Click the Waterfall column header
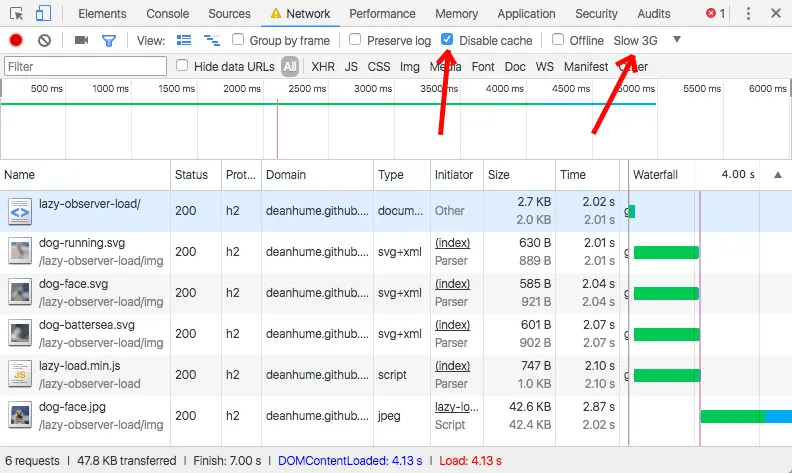The image size is (792, 473). (655, 175)
